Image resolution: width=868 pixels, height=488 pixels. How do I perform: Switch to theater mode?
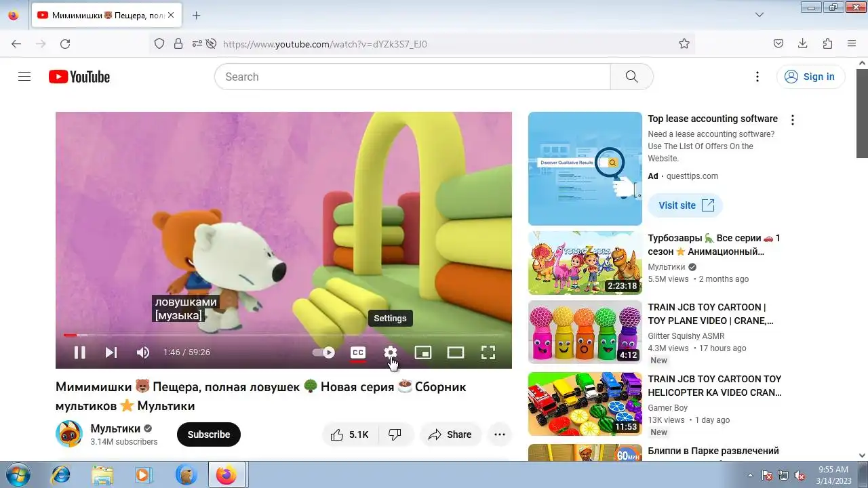pyautogui.click(x=456, y=352)
